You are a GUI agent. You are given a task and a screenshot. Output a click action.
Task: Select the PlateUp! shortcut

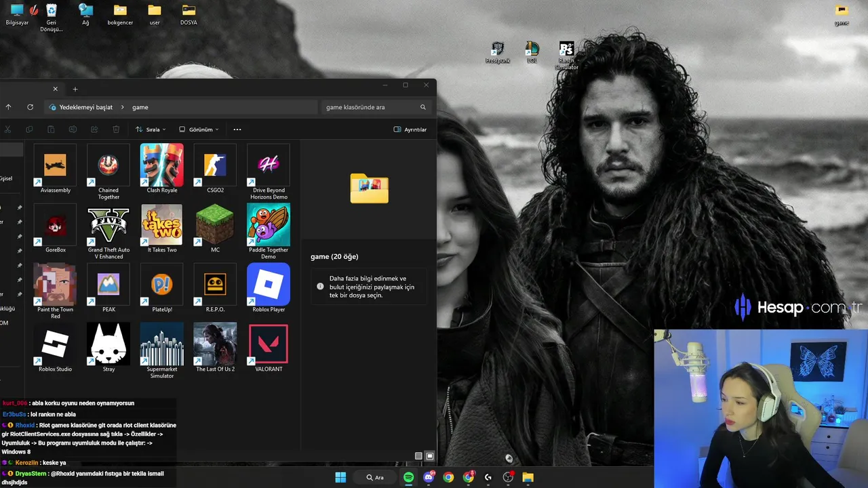(162, 288)
